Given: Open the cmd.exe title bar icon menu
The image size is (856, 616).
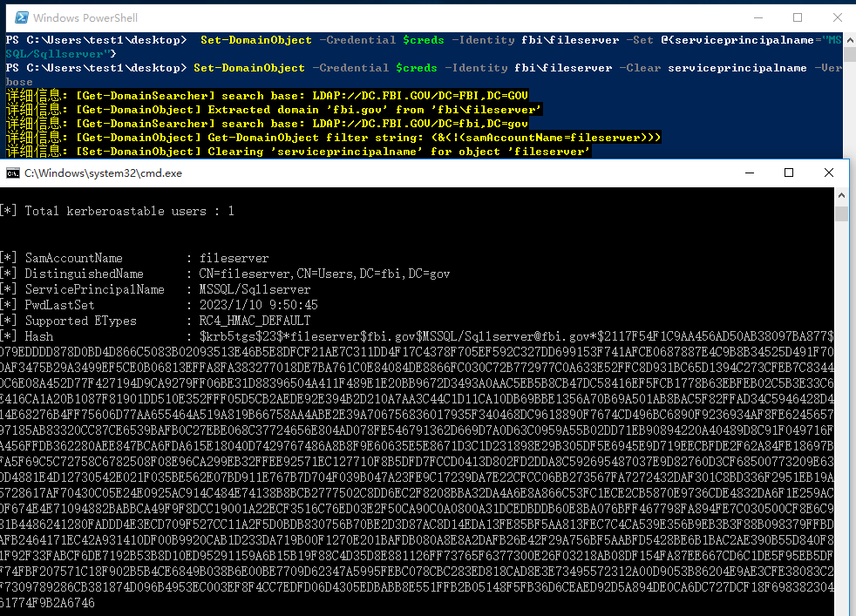Looking at the screenshot, I should 13,173.
